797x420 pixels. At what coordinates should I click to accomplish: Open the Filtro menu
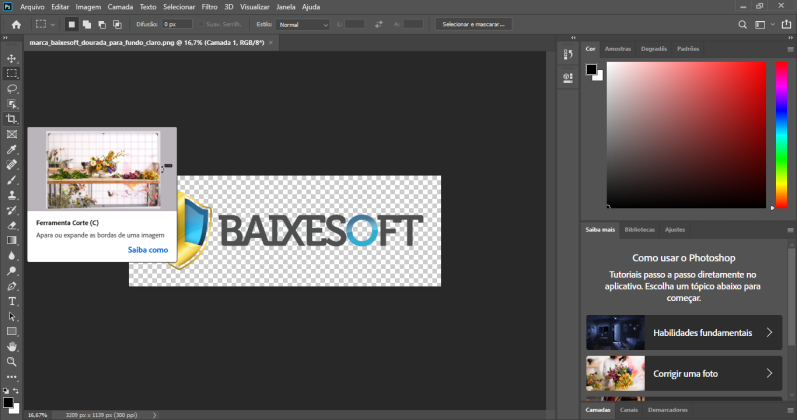209,7
